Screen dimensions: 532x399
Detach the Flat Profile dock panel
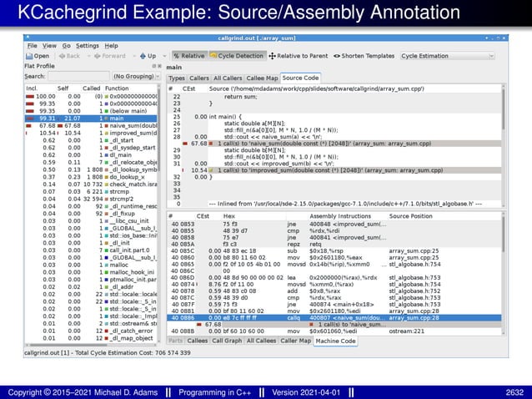point(154,66)
